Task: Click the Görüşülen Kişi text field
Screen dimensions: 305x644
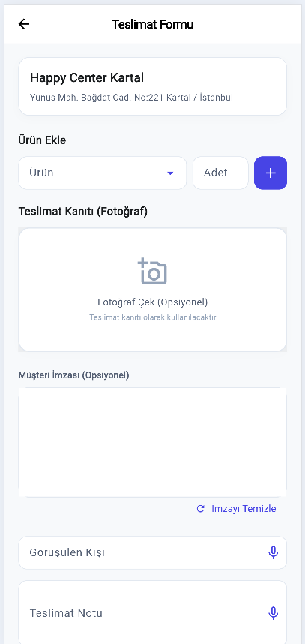Action: coord(153,553)
